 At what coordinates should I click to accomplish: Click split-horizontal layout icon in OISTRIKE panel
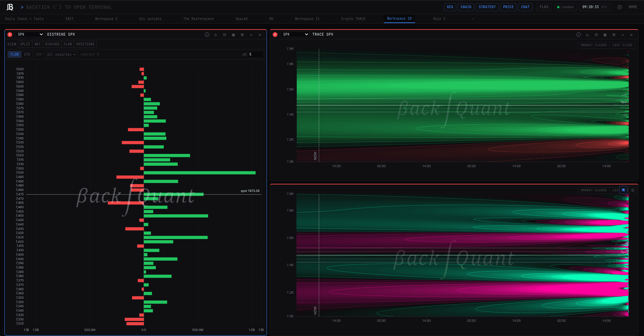pos(225,35)
